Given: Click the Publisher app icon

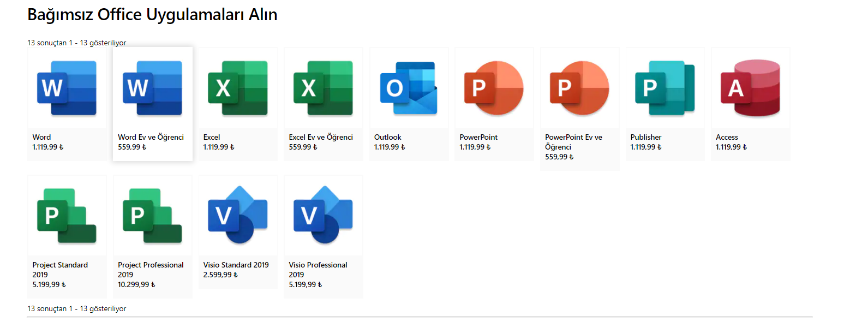Looking at the screenshot, I should (665, 88).
